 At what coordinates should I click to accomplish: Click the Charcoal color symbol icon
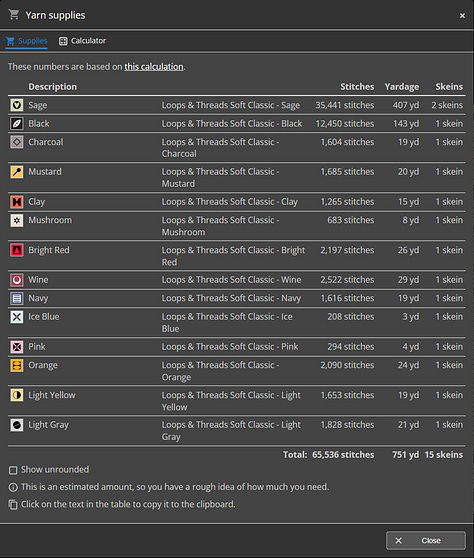coord(17,142)
